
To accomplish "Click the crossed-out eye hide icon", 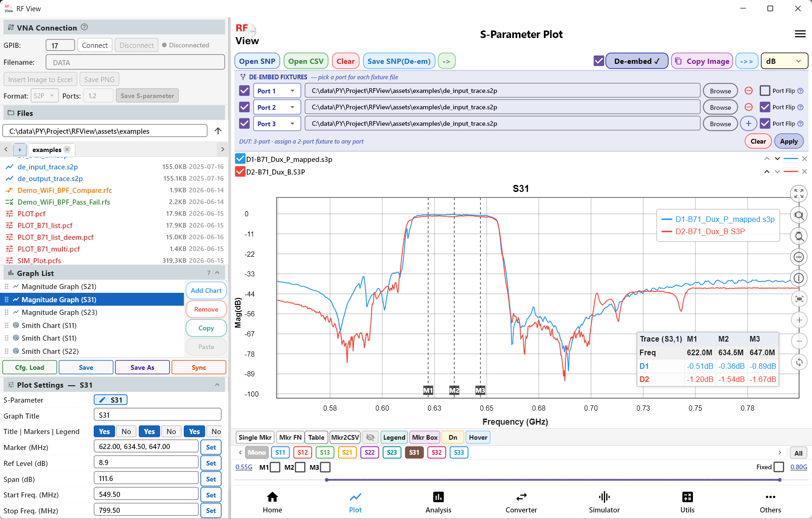I will pos(370,437).
